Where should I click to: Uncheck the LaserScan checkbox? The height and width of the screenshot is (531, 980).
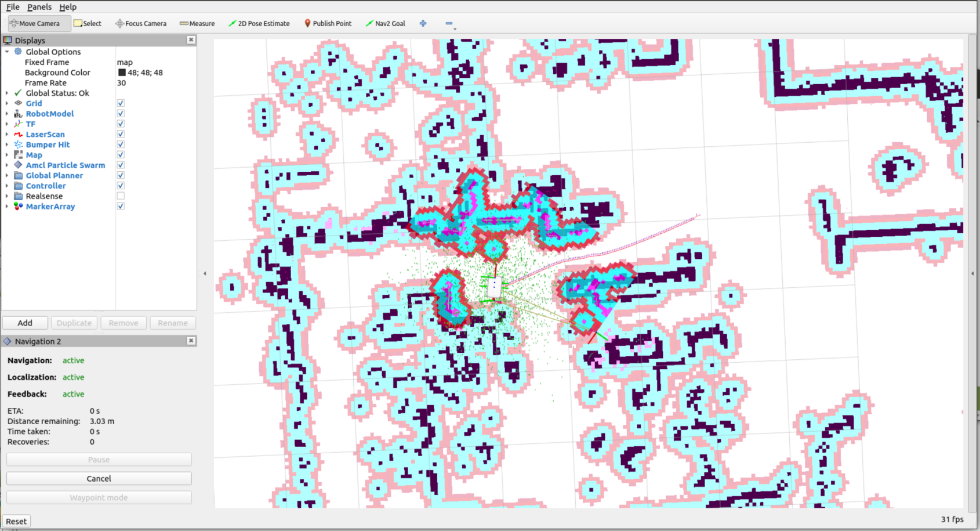[x=121, y=134]
